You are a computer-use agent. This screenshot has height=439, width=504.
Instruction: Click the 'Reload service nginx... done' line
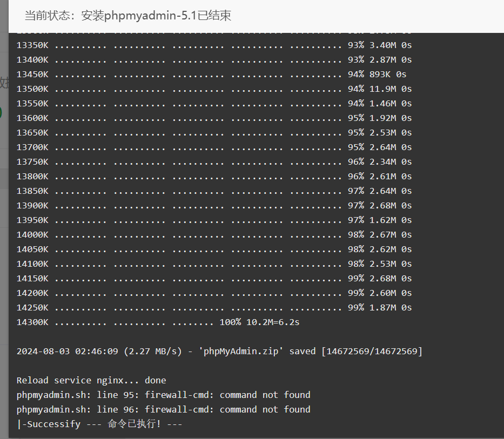coord(91,381)
